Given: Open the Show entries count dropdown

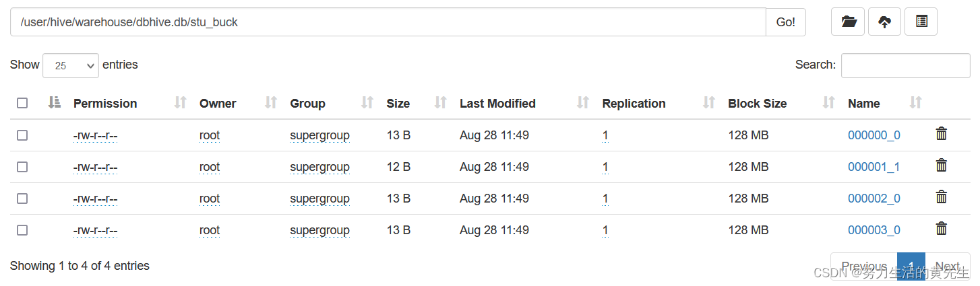Looking at the screenshot, I should pyautogui.click(x=71, y=65).
